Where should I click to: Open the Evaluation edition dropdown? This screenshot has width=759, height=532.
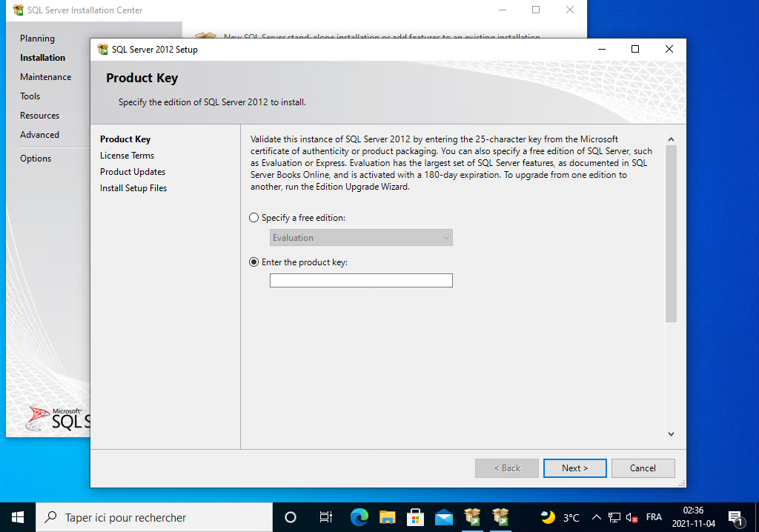point(361,238)
